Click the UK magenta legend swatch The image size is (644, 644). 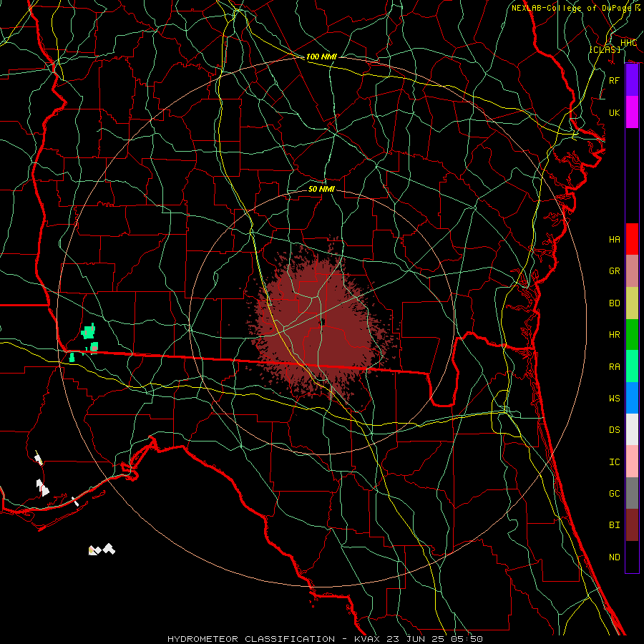click(x=632, y=112)
